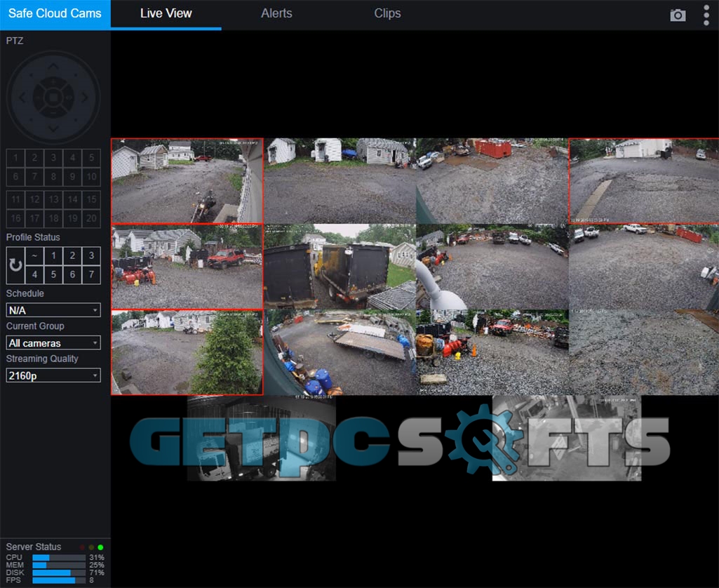Switch to profile 1 under Profile Status

point(53,255)
